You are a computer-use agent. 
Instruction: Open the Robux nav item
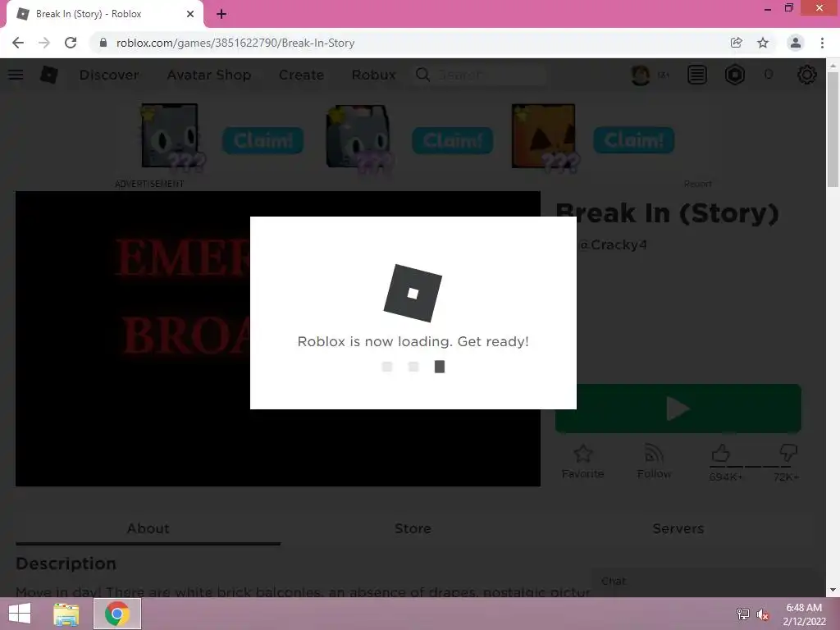tap(373, 75)
